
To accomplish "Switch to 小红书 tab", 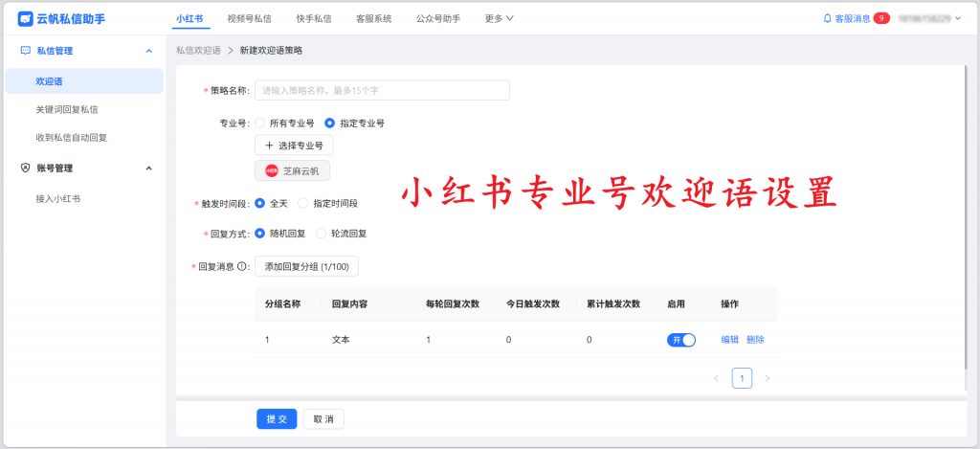I will point(189,19).
